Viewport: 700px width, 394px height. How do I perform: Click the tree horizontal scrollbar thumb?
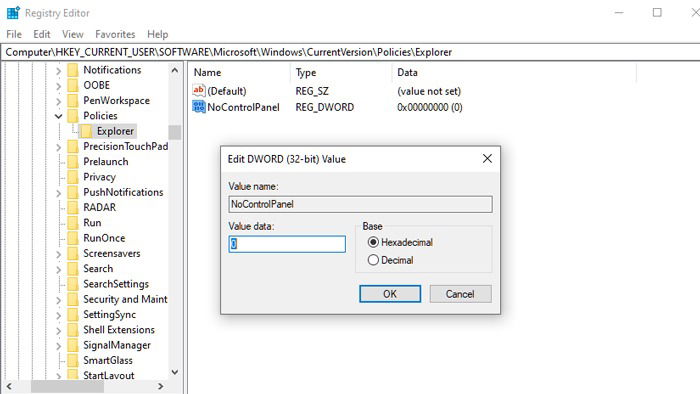(x=67, y=386)
